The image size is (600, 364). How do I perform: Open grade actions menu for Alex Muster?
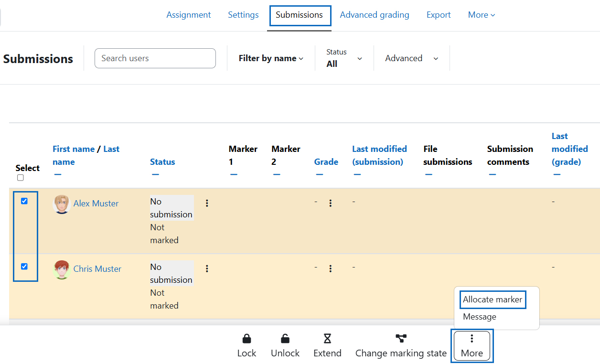[x=331, y=203]
